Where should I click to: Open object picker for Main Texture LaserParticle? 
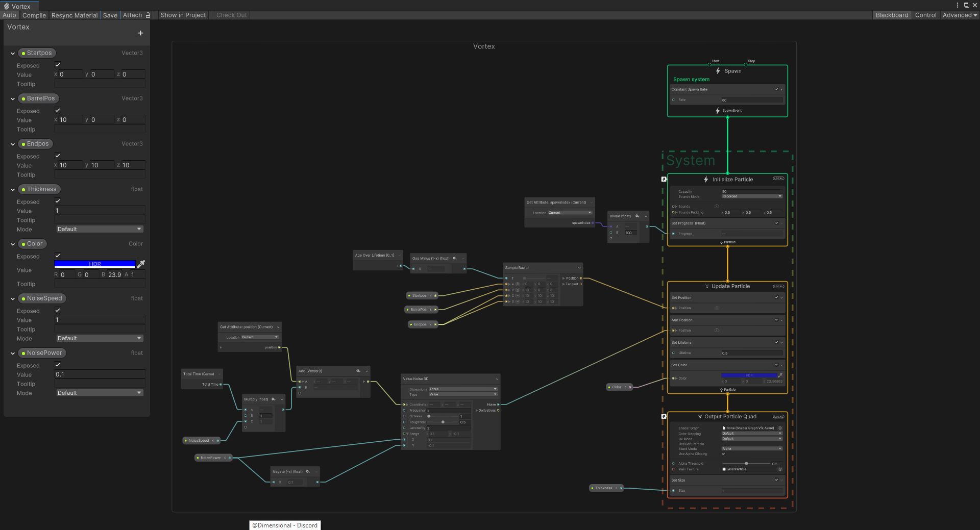(x=780, y=469)
